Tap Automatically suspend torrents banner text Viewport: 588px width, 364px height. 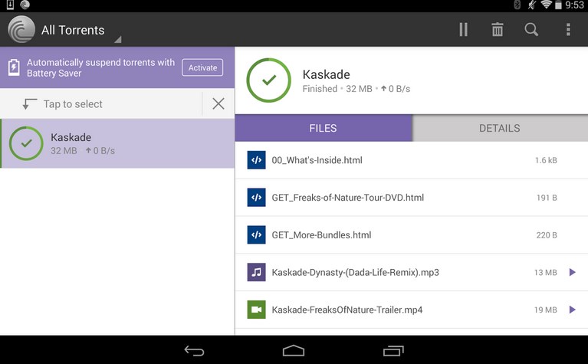pos(100,68)
